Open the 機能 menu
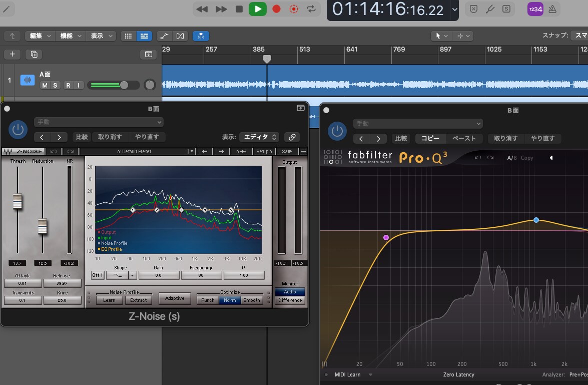This screenshot has height=385, width=588. coord(70,36)
